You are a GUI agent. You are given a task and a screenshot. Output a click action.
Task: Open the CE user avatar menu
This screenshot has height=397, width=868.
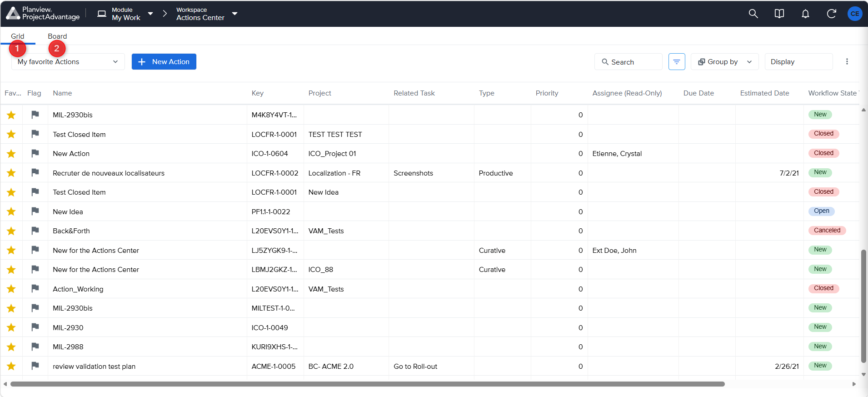coord(855,14)
